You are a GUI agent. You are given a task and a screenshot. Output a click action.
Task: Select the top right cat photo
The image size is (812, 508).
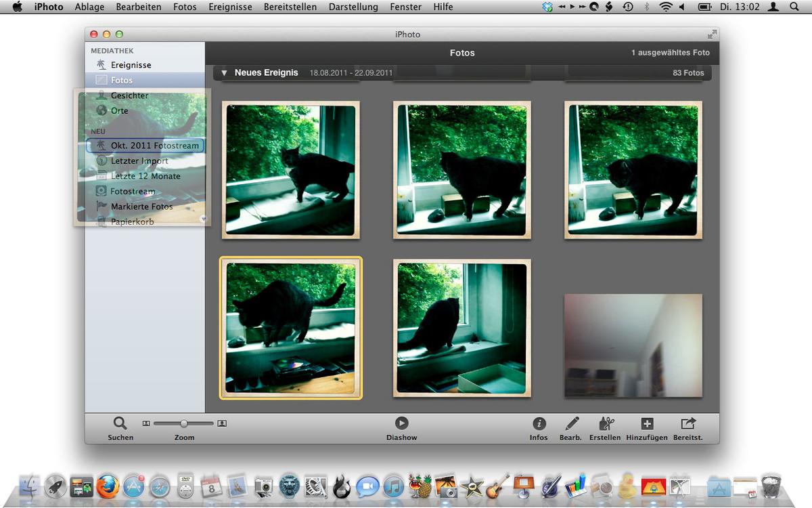pos(633,170)
